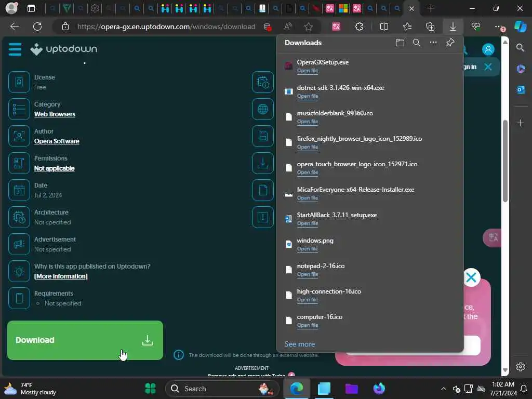Click the browser back arrow
Viewport: 532px width, 399px height.
point(15,26)
